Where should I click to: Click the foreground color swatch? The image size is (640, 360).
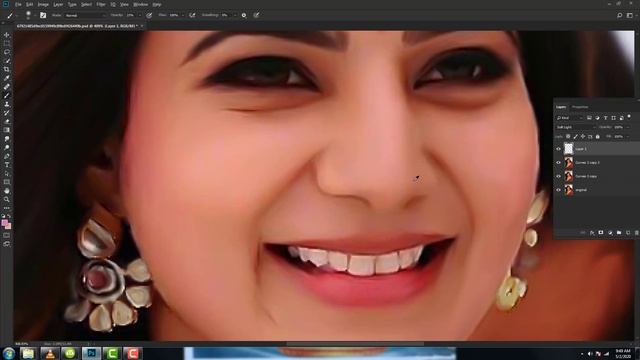click(x=4, y=222)
